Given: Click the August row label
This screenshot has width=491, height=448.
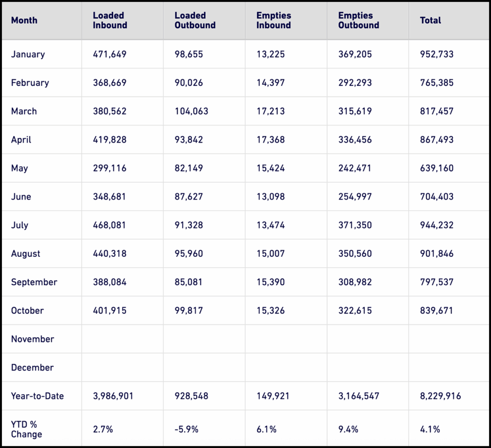Looking at the screenshot, I should pos(26,254).
